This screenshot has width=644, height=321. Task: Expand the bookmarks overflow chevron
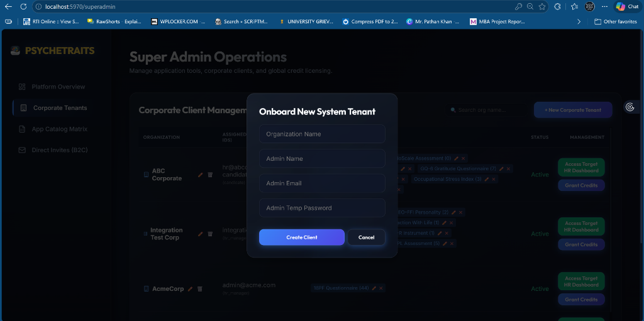pyautogui.click(x=579, y=21)
